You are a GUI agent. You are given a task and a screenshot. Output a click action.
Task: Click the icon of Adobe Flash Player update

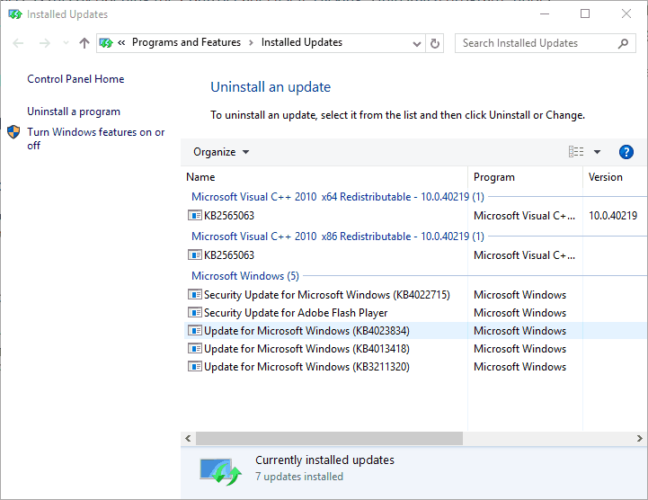(x=195, y=312)
